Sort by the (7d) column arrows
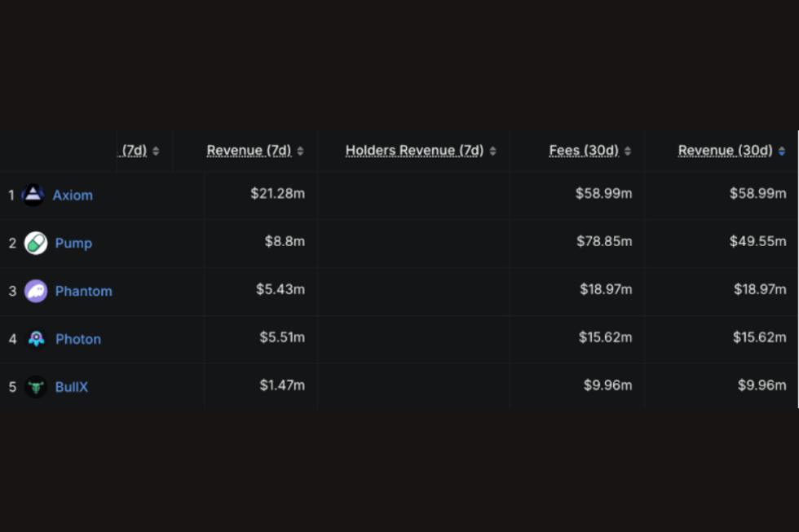This screenshot has height=532, width=799. [156, 151]
